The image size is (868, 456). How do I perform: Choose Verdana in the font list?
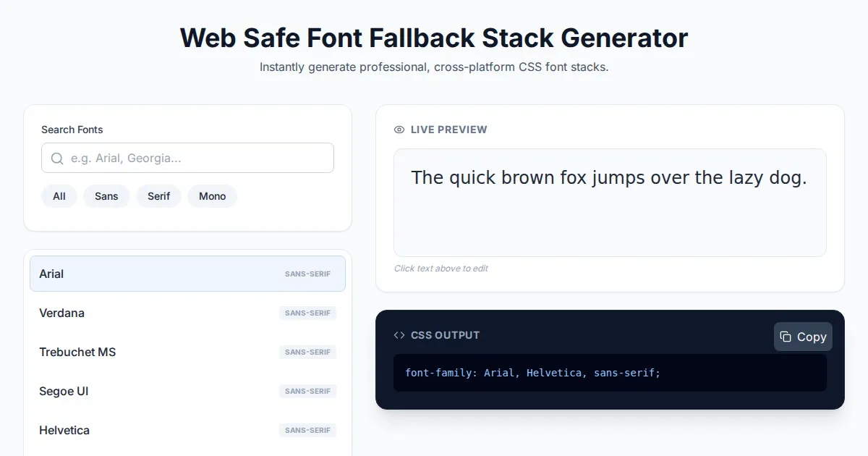click(145, 313)
